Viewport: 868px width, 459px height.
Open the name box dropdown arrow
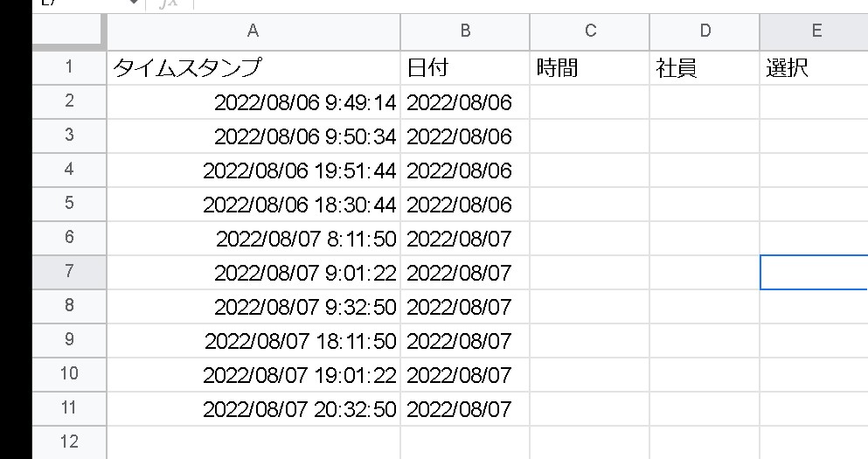[133, 3]
